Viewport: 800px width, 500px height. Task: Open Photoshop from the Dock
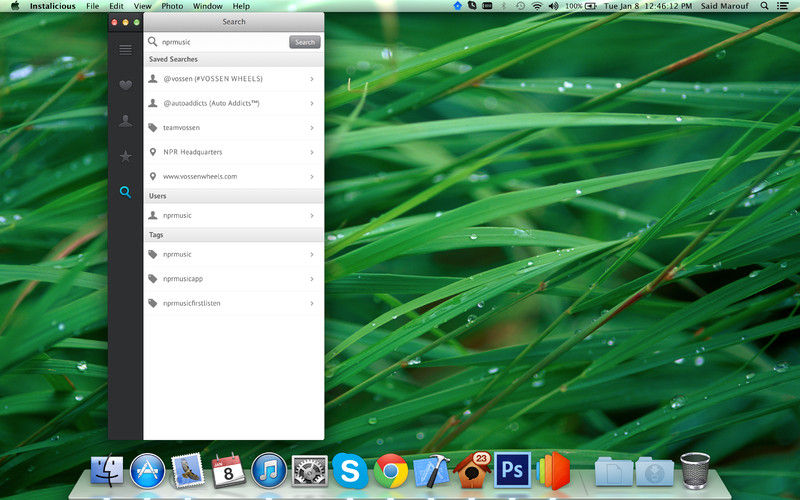coord(511,469)
